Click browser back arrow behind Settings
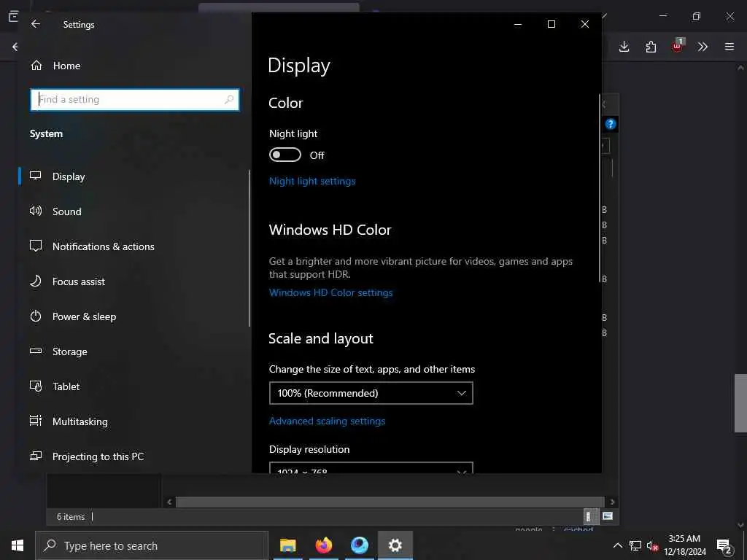 [15, 47]
